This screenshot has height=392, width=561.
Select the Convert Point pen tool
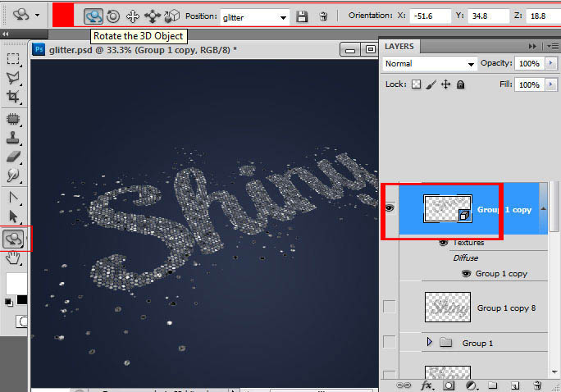click(13, 198)
